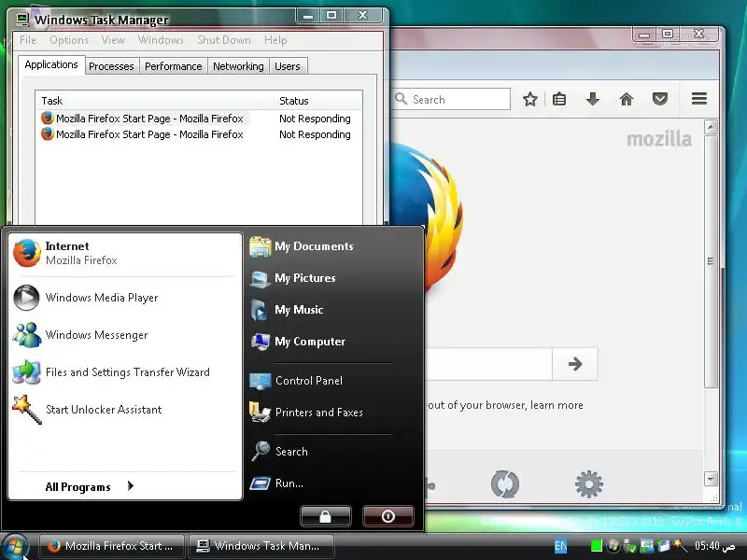
Task: Click scroll up arrow in Firefox scrollbar
Action: click(x=711, y=127)
